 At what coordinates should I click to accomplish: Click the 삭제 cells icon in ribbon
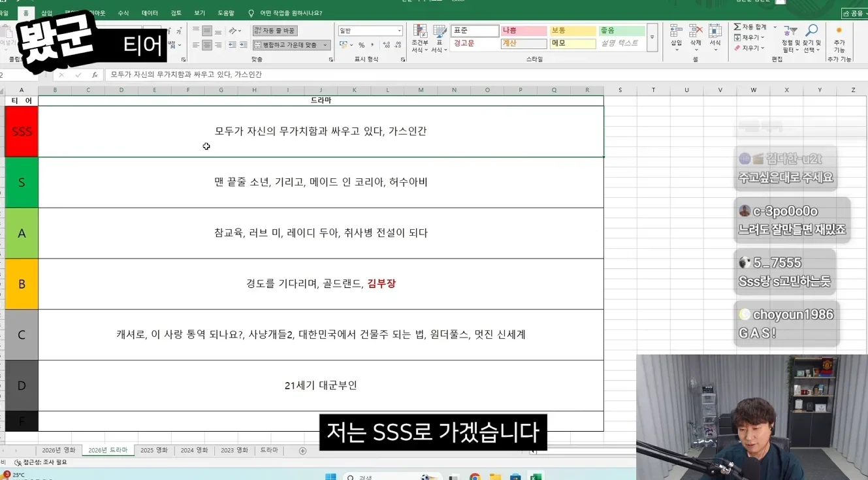pos(696,31)
